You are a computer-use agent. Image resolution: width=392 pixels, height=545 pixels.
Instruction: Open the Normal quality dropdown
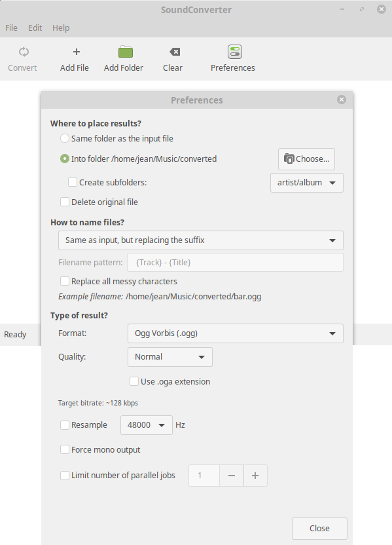pyautogui.click(x=170, y=357)
